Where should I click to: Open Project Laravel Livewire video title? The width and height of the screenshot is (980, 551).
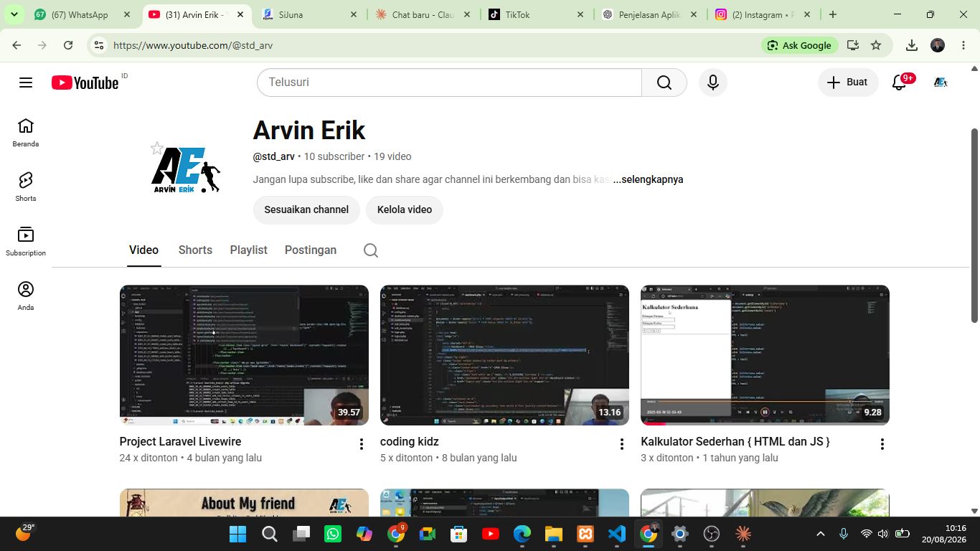point(180,442)
